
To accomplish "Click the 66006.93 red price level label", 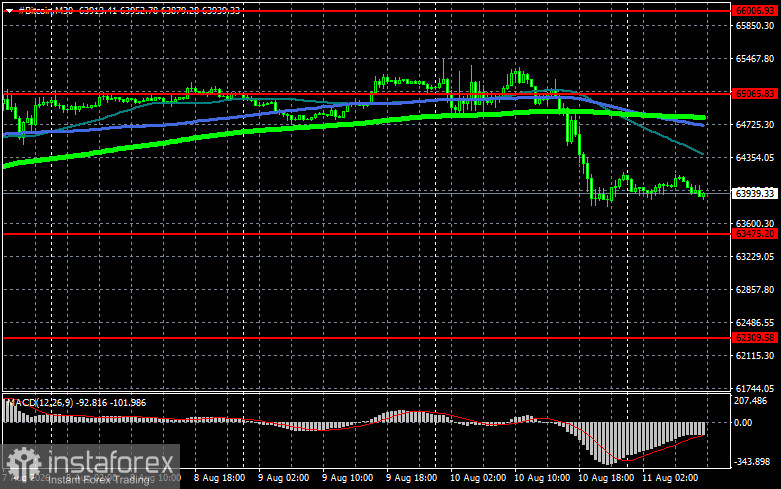I will point(755,10).
